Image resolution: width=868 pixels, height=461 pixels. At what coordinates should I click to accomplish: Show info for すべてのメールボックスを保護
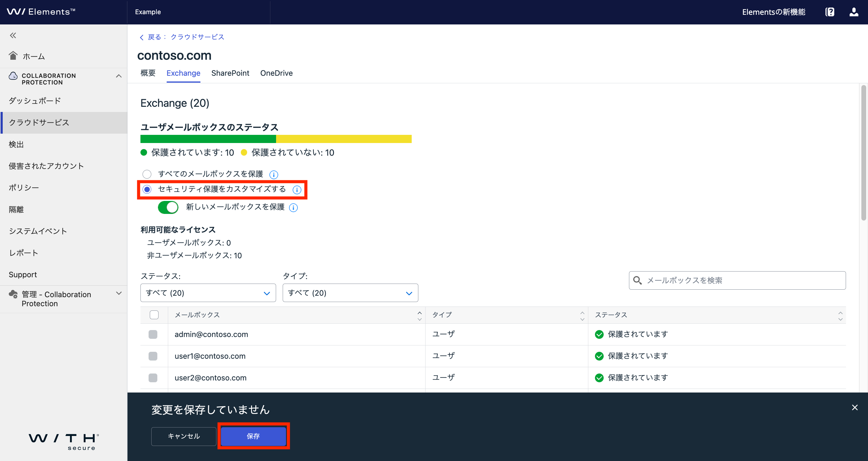pos(274,175)
